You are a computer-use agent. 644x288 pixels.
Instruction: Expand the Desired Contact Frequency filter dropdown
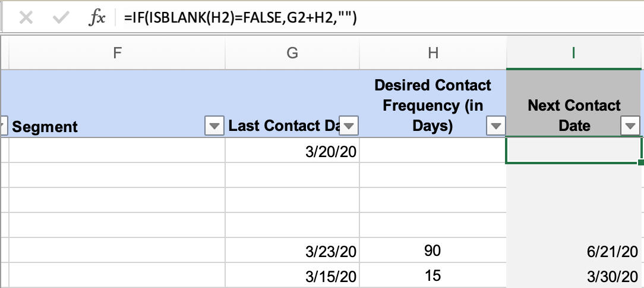click(x=495, y=126)
